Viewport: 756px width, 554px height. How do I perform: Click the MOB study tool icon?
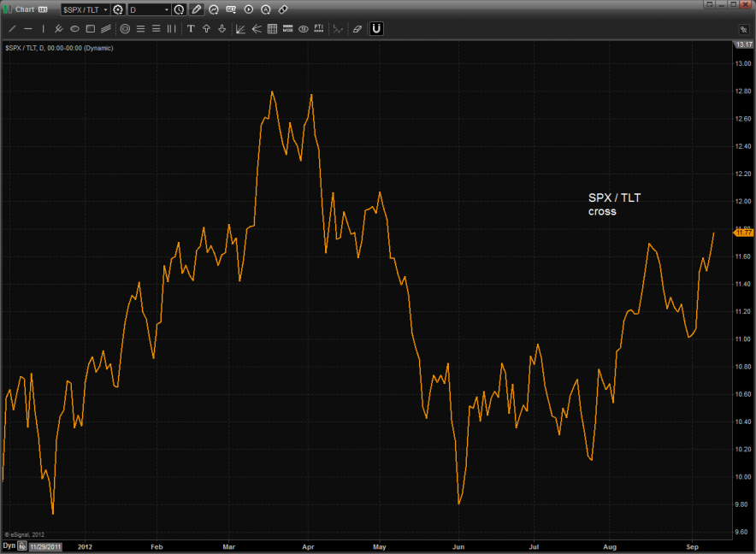(288, 29)
